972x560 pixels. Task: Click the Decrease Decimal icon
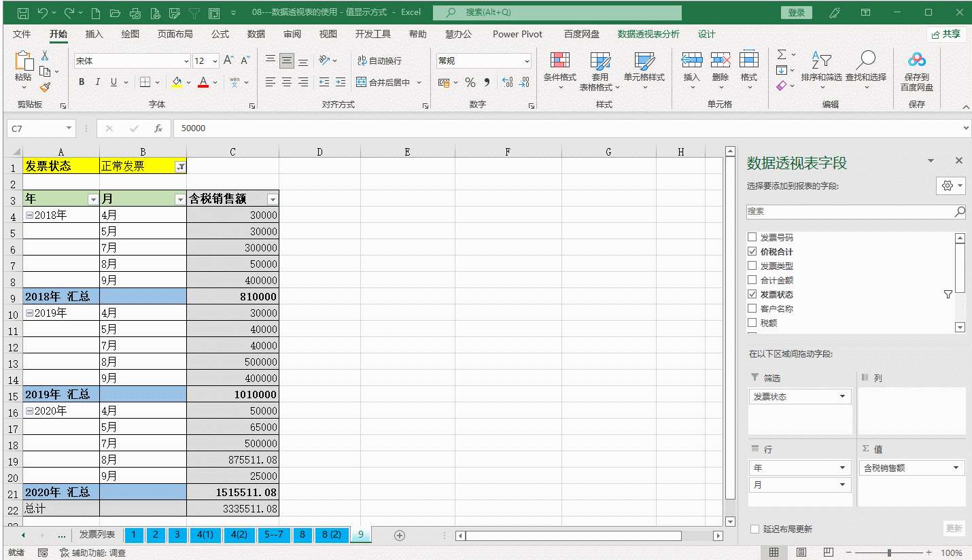point(524,82)
